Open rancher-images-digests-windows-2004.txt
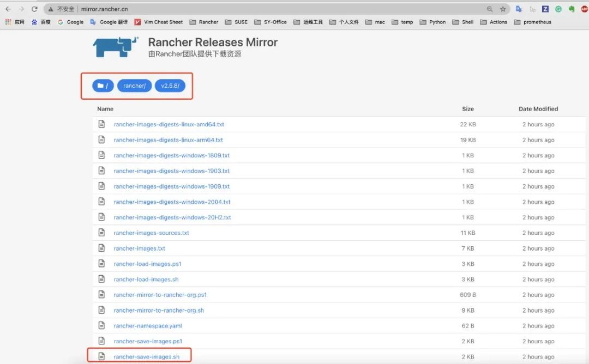This screenshot has width=589, height=364. coord(172,202)
